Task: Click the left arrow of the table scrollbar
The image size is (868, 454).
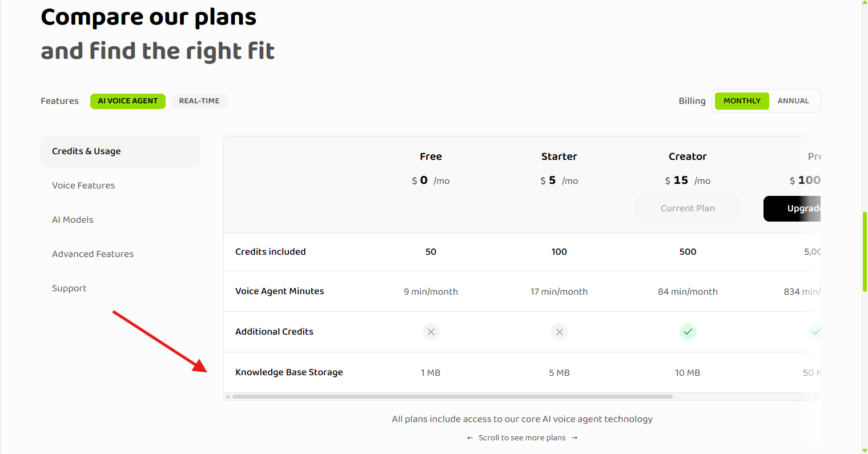Action: click(x=227, y=396)
